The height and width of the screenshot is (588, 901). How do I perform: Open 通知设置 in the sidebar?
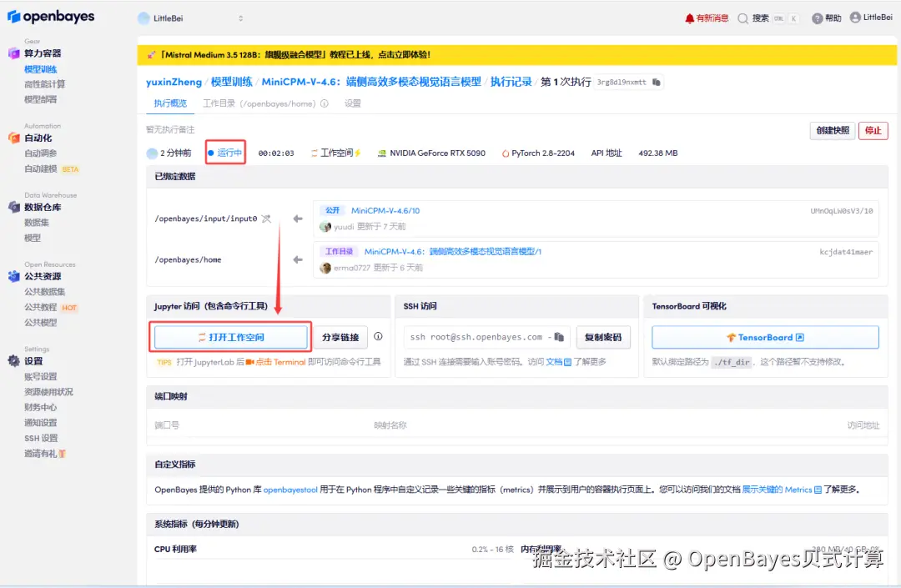pos(40,423)
